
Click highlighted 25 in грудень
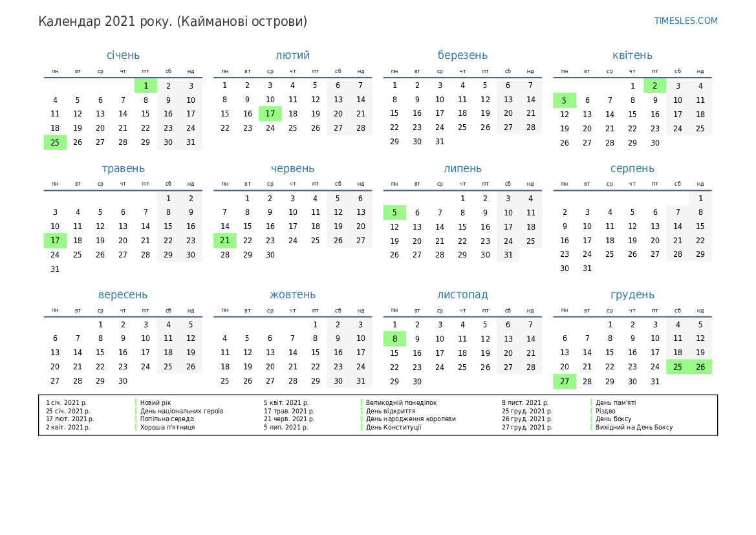pos(677,367)
